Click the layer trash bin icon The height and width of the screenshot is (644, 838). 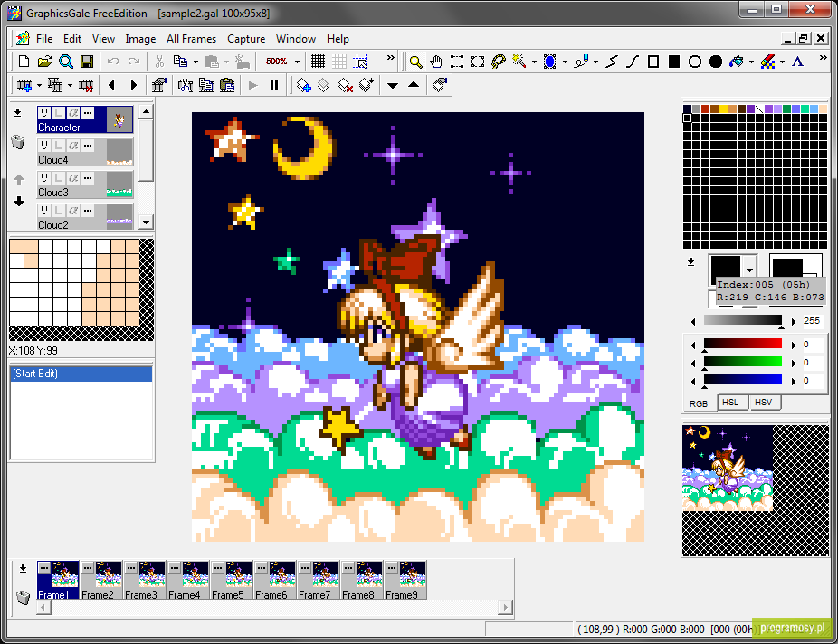17,142
